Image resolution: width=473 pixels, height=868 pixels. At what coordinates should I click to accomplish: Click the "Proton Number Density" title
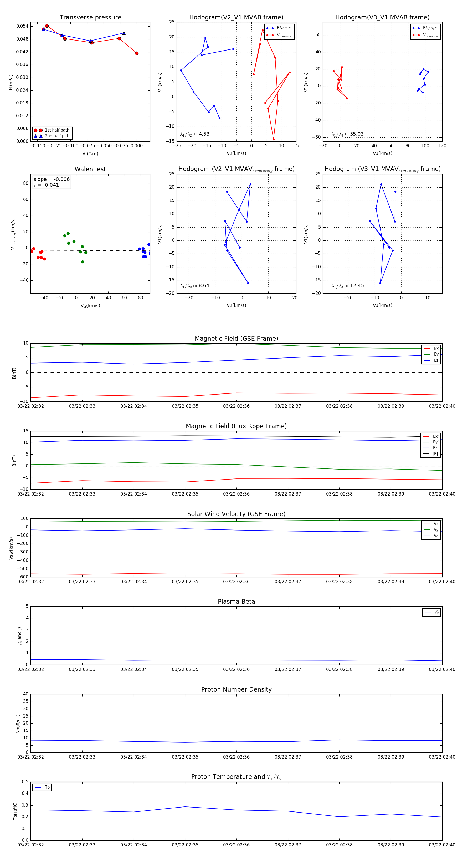236,689
